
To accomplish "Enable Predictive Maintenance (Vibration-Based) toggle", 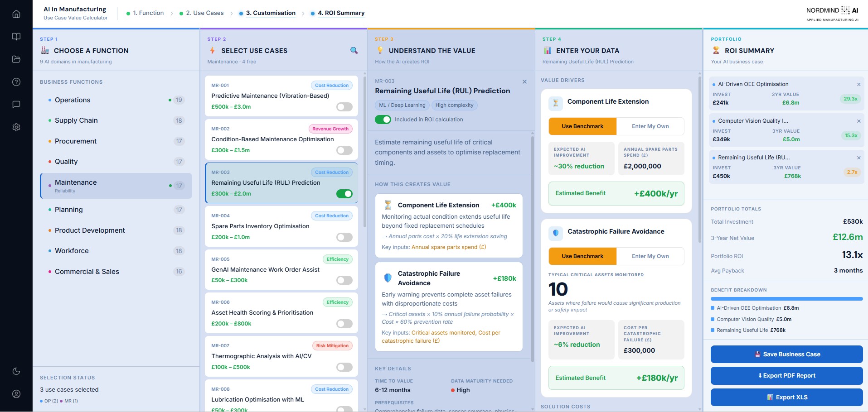I will 344,107.
